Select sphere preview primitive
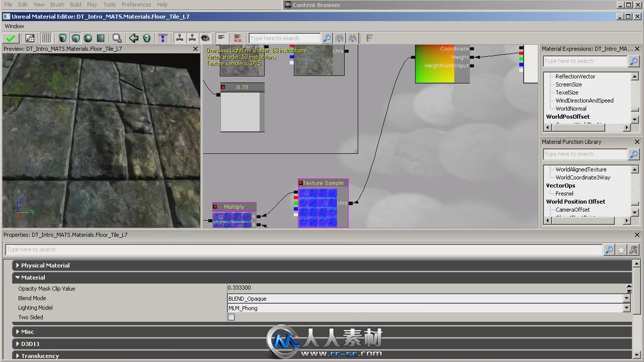Image resolution: width=644 pixels, height=362 pixels. pyautogui.click(x=88, y=38)
